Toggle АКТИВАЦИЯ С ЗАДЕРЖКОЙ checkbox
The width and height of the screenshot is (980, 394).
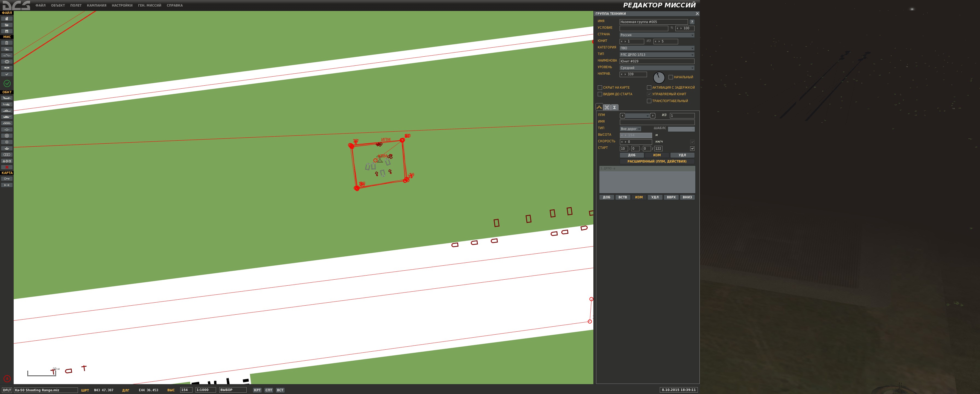(x=649, y=88)
